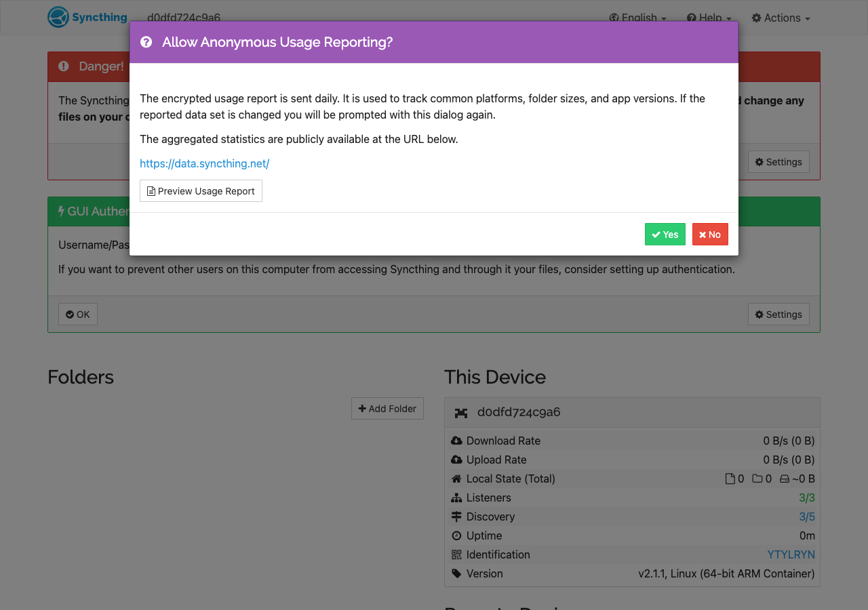Click the d0dfd724c9a6 device name in navbar
868x610 pixels.
184,18
